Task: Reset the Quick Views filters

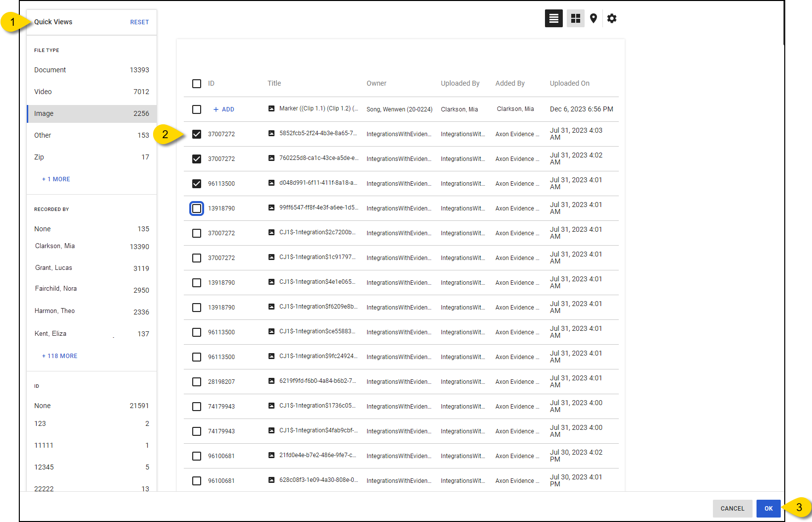Action: 139,22
